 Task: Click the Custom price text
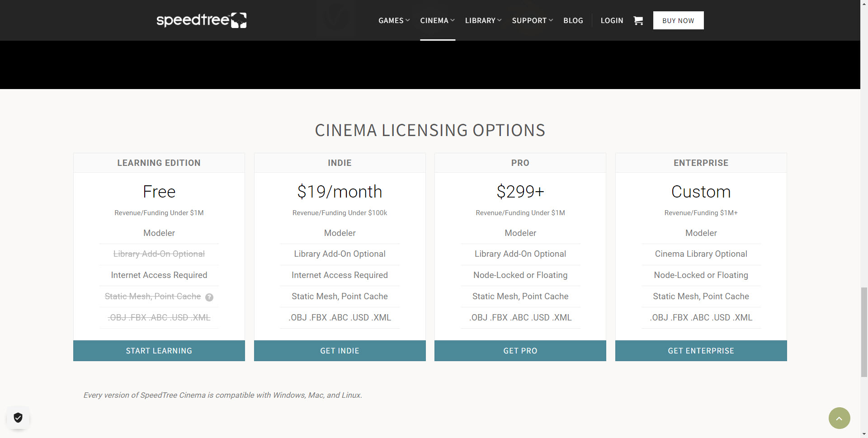(701, 192)
